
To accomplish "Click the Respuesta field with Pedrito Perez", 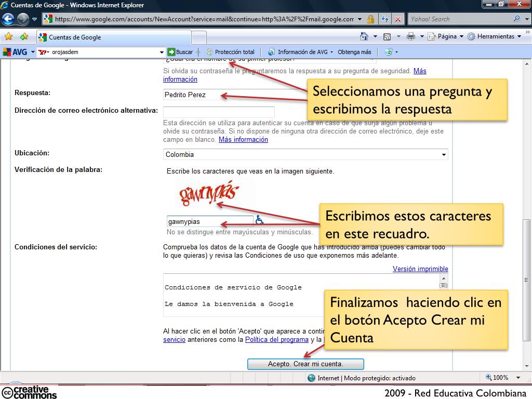I will pos(236,95).
